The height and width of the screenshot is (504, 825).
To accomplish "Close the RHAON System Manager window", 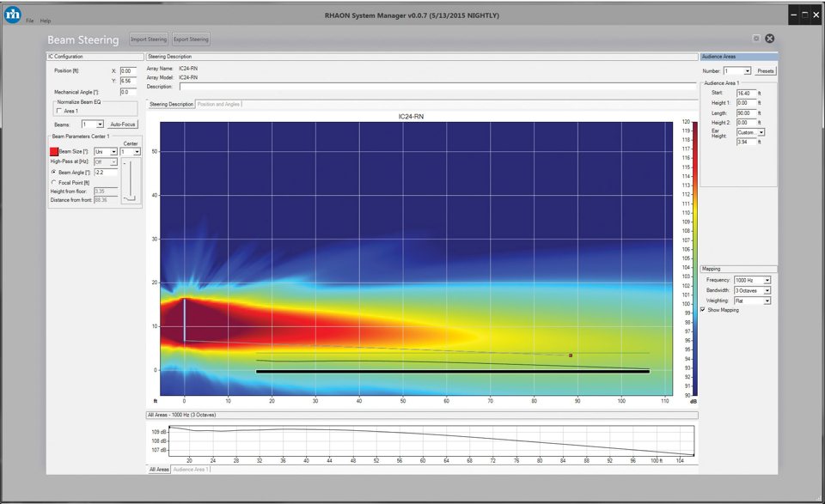I will click(816, 15).
